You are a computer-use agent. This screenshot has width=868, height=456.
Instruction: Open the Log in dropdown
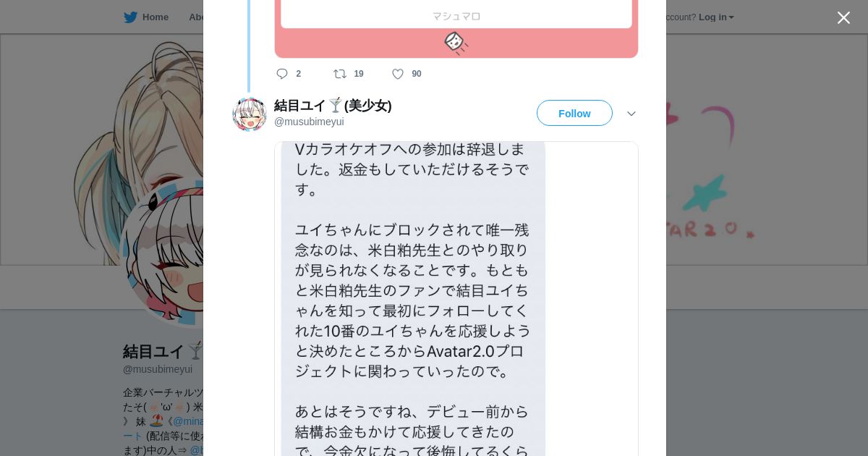click(716, 17)
